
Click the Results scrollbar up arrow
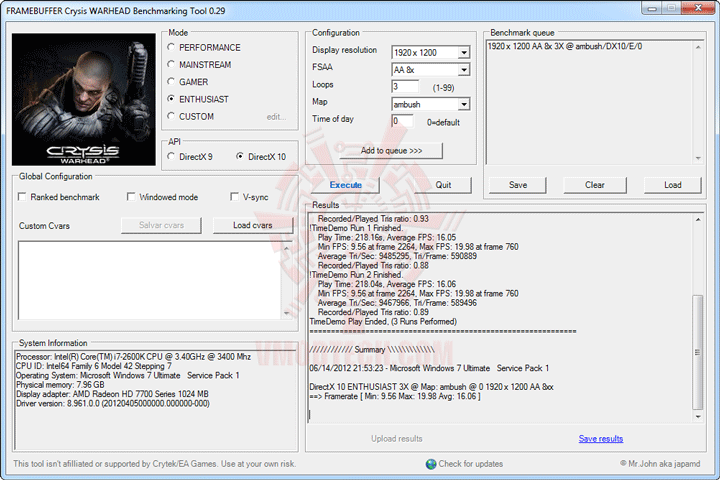[x=698, y=220]
